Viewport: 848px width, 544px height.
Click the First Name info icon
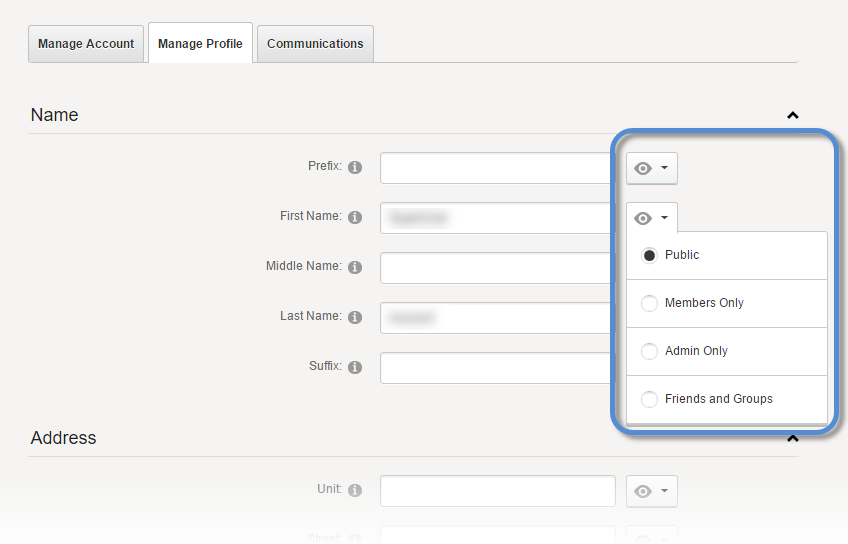(355, 217)
